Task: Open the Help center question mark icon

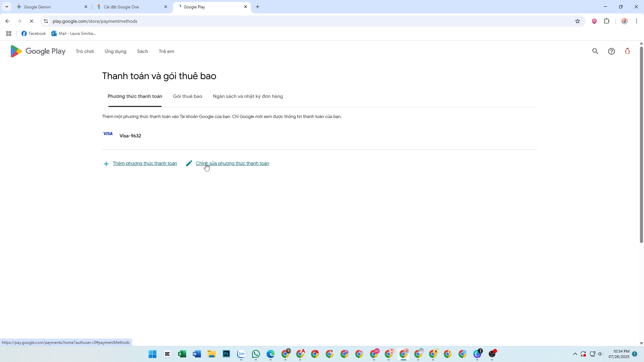Action: (x=611, y=51)
